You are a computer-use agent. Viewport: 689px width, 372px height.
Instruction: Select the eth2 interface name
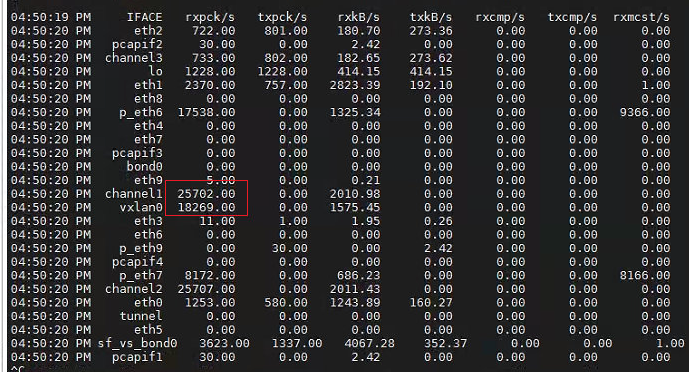[x=148, y=31]
